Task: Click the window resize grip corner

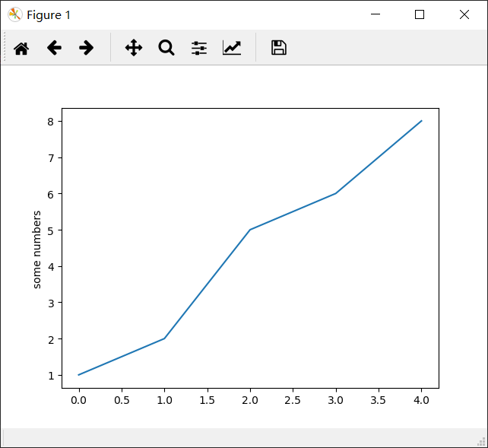Action: tap(482, 442)
